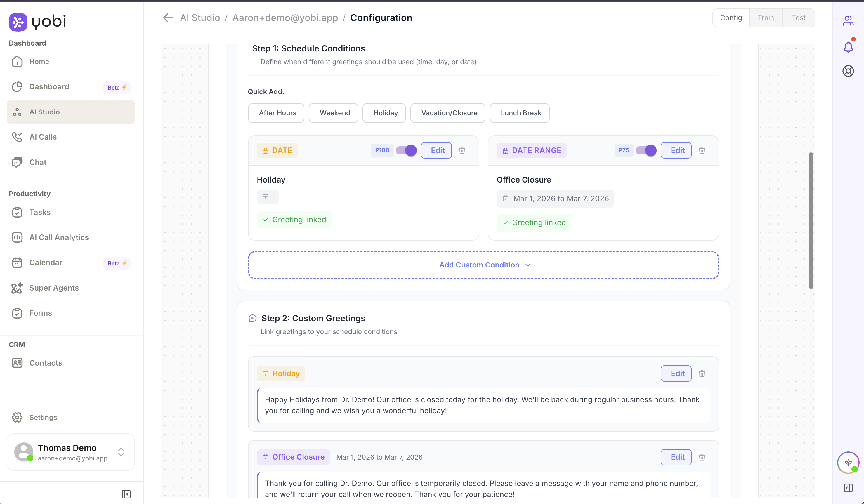
Task: Open the notifications bell icon
Action: coord(848,47)
